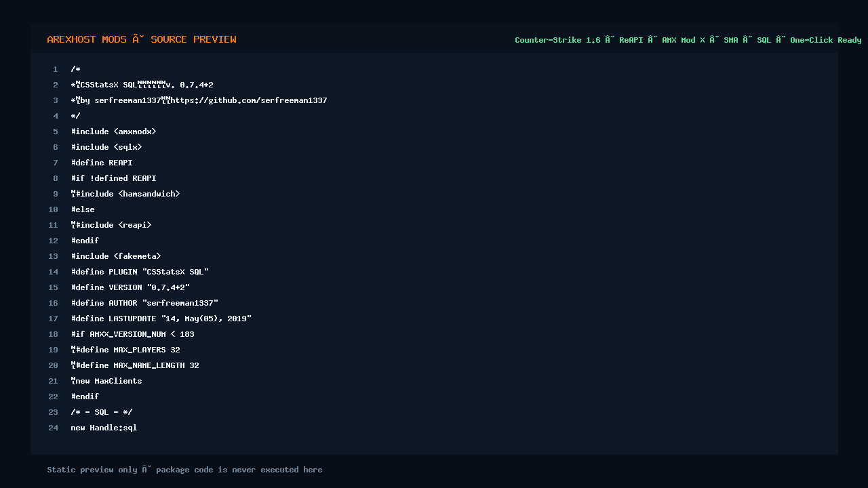This screenshot has width=868, height=488.
Task: Select the '#include <reapi>' line
Action: click(111, 225)
